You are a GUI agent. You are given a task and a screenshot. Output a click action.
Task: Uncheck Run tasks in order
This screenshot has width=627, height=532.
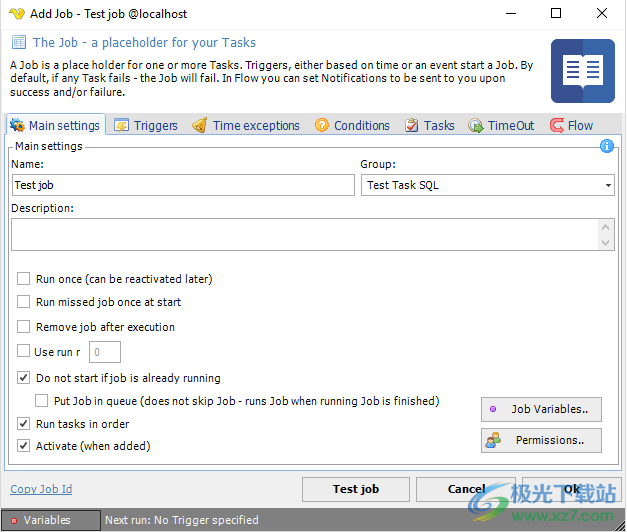click(x=23, y=423)
